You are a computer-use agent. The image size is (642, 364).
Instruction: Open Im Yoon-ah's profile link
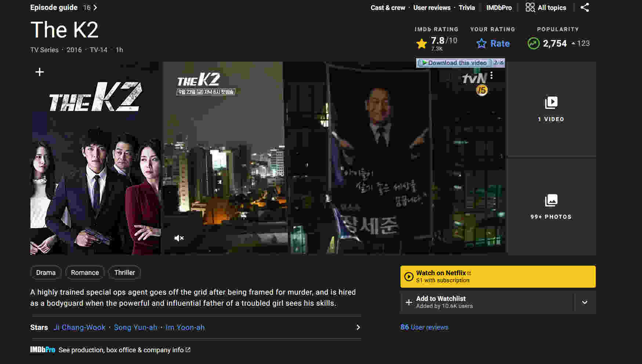point(185,327)
